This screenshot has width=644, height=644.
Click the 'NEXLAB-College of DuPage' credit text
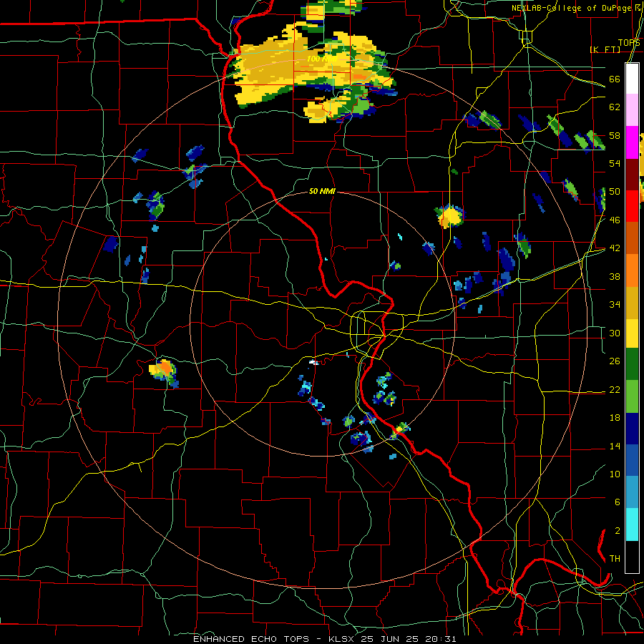click(571, 8)
